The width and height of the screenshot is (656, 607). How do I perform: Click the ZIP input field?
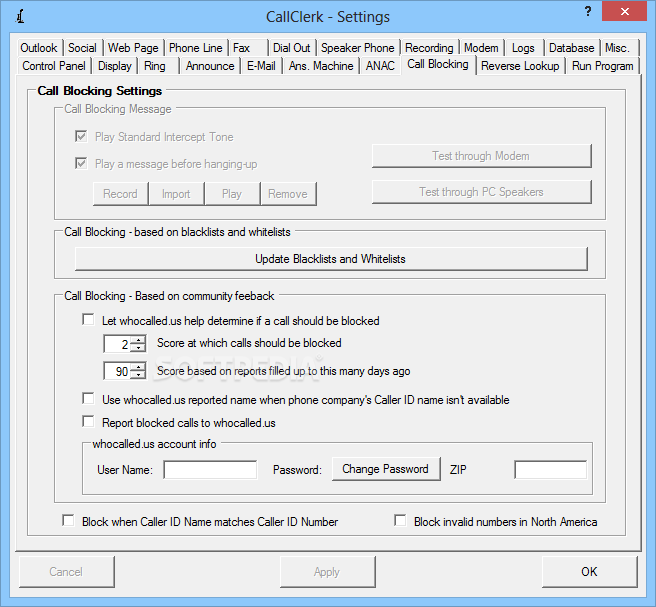pyautogui.click(x=551, y=469)
